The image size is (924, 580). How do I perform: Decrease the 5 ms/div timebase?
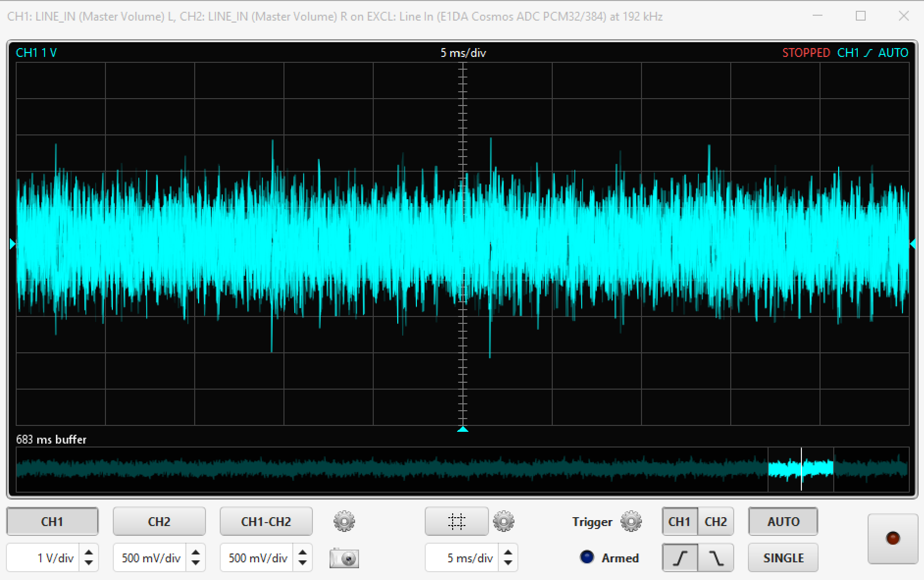(508, 563)
